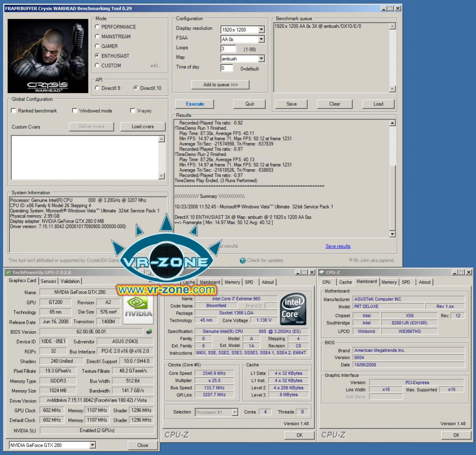Select ENTHUSIAST mode
Viewport: 476px width, 455px height.
point(97,56)
